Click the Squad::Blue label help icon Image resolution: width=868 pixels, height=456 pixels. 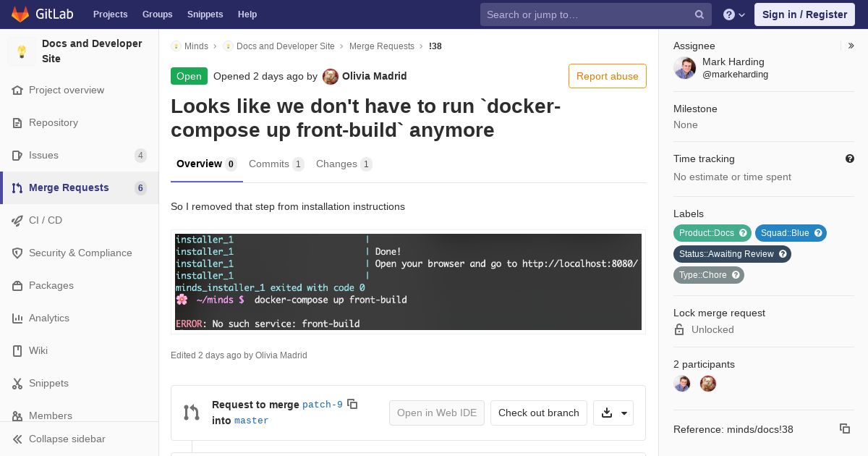coord(818,233)
